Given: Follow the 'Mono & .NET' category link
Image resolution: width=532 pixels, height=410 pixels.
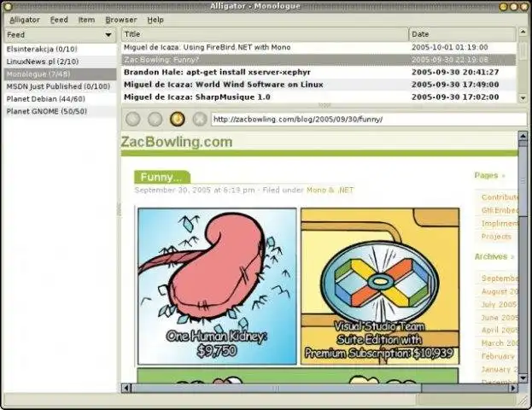Looking at the screenshot, I should (330, 190).
